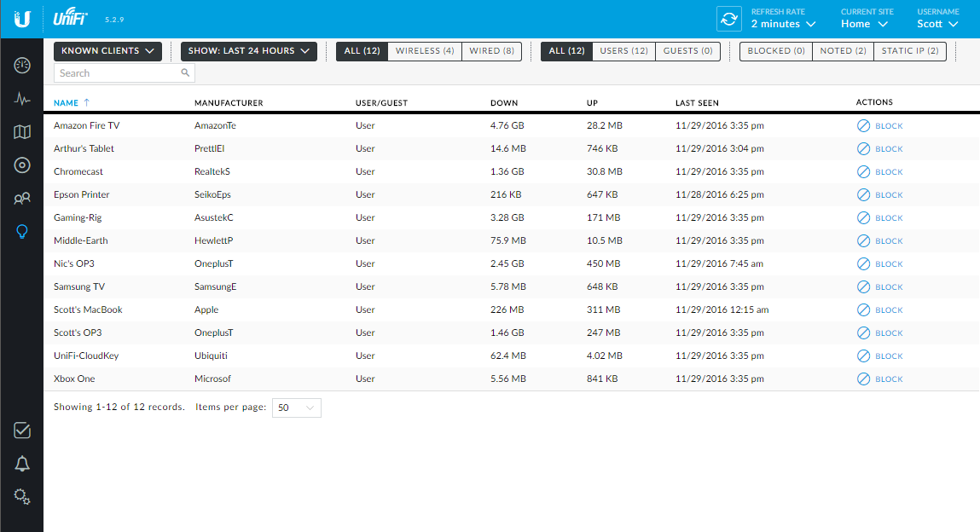Click the UniFi wordmark logo
The height and width of the screenshot is (532, 980).
(69, 18)
